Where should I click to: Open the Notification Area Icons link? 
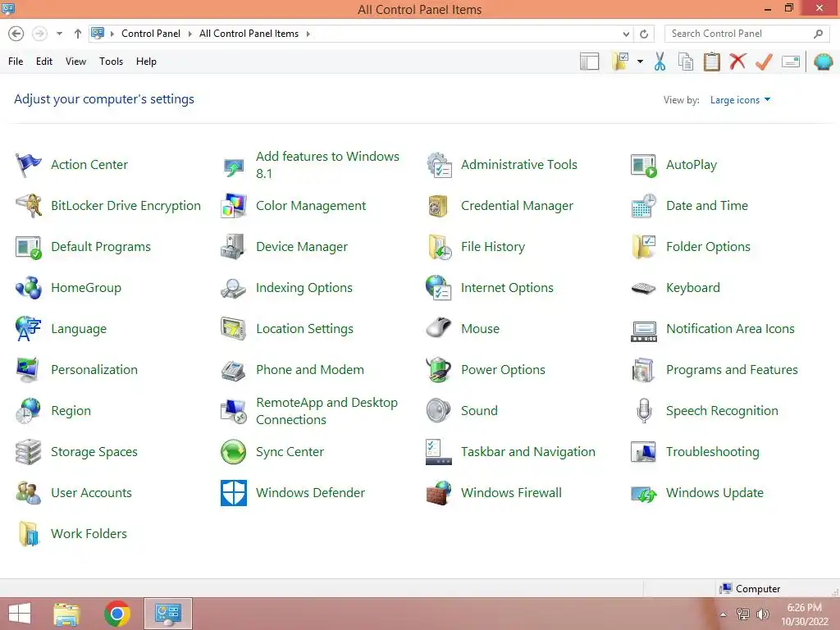coord(730,329)
